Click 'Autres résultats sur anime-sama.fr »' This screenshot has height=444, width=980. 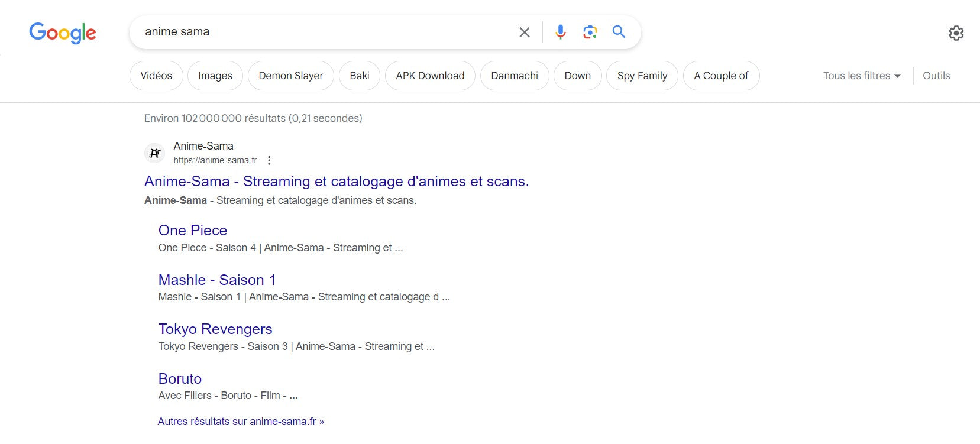pyautogui.click(x=241, y=422)
